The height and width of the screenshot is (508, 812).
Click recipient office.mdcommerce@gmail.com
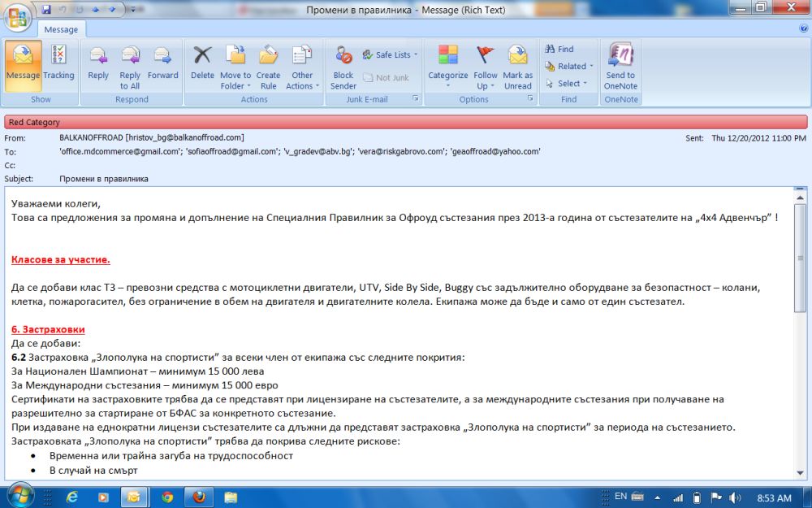120,151
